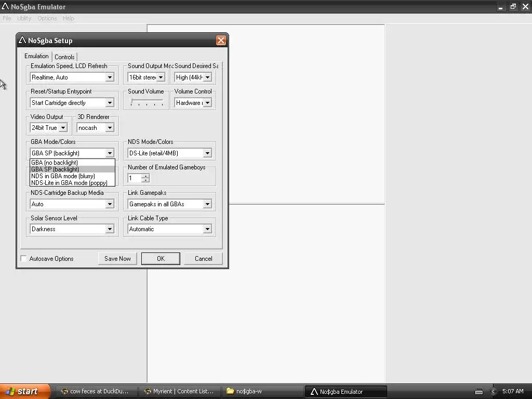This screenshot has width=532, height=399.
Task: Collapse the GBA Mode/Colors dropdown
Action: coord(110,153)
